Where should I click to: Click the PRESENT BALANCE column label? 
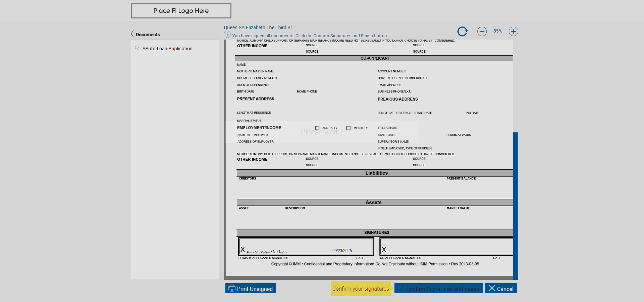pos(461,179)
